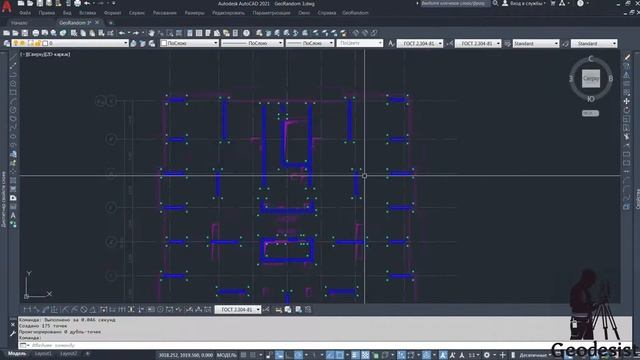Click New drawing icon in standard toolbar

[7, 33]
